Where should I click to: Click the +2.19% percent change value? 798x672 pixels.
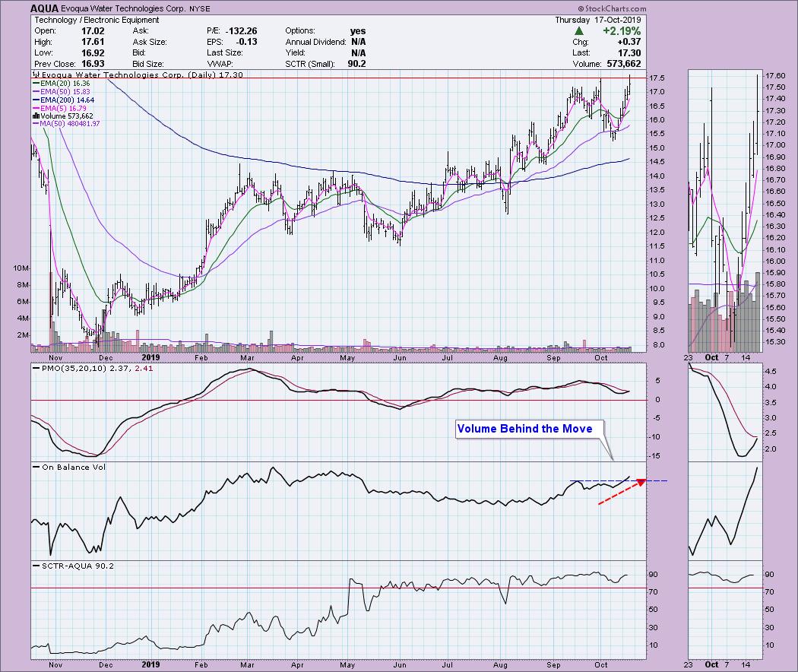click(x=622, y=31)
